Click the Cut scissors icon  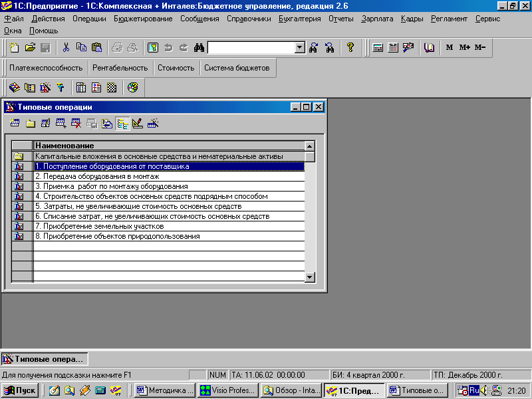point(66,47)
